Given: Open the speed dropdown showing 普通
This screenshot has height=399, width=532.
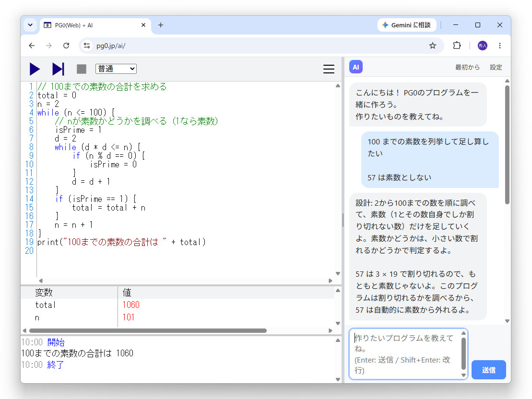Looking at the screenshot, I should [116, 69].
